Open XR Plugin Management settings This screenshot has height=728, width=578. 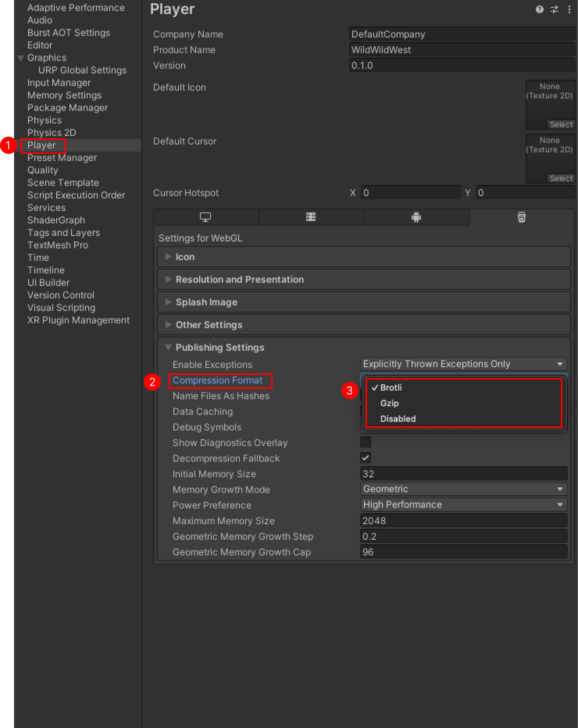(78, 320)
